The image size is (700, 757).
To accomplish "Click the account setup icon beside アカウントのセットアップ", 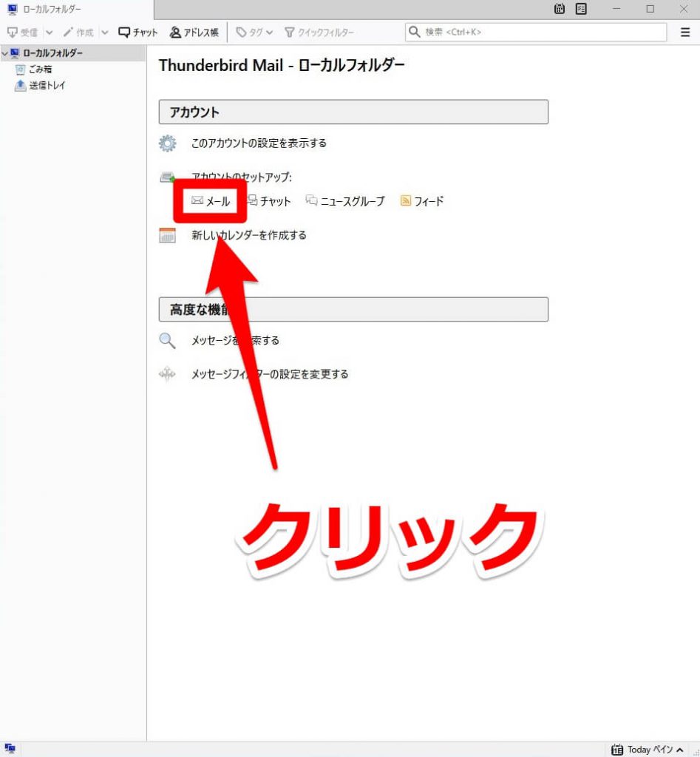I will point(167,177).
